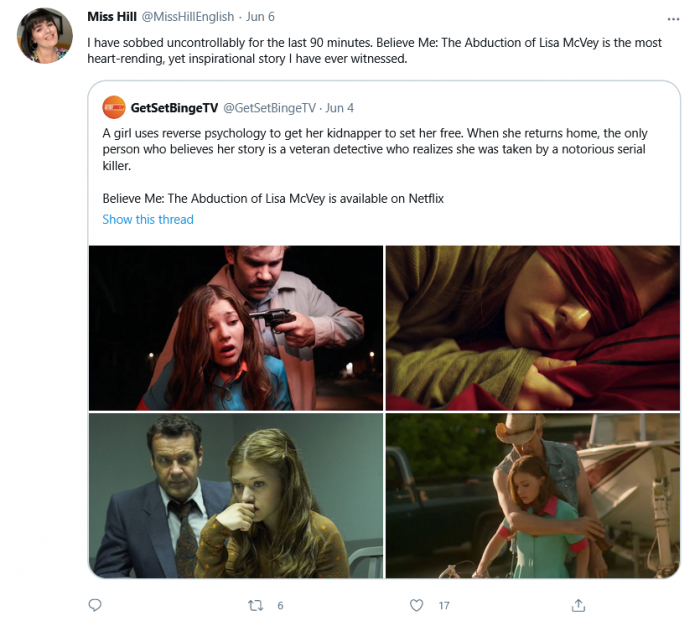Click the share tweet icon
This screenshot has height=642, width=700.
pyautogui.click(x=578, y=605)
